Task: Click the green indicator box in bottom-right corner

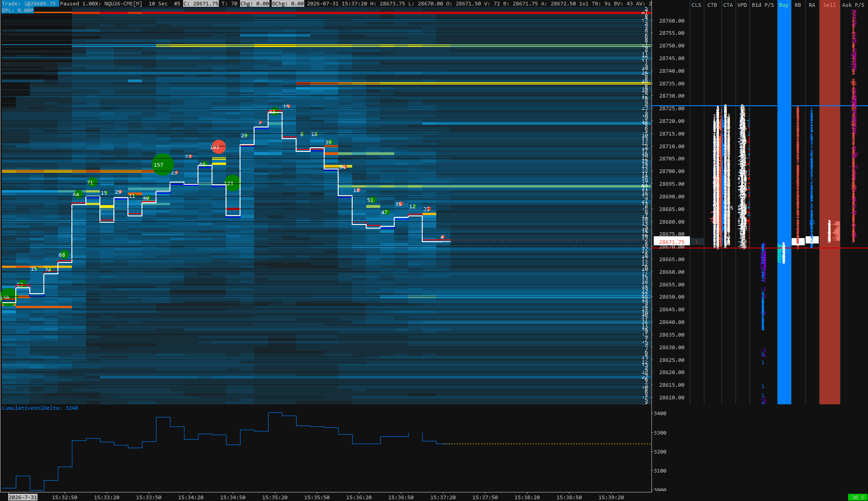Action: click(857, 497)
